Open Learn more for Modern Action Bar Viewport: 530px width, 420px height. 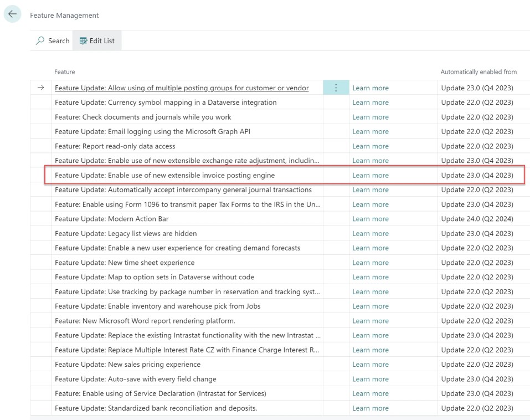pyautogui.click(x=371, y=219)
